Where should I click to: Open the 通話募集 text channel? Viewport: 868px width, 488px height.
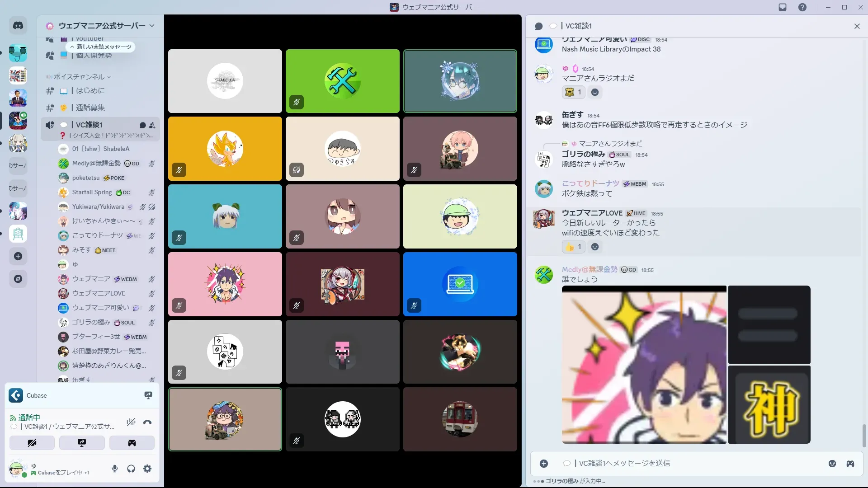coord(90,108)
